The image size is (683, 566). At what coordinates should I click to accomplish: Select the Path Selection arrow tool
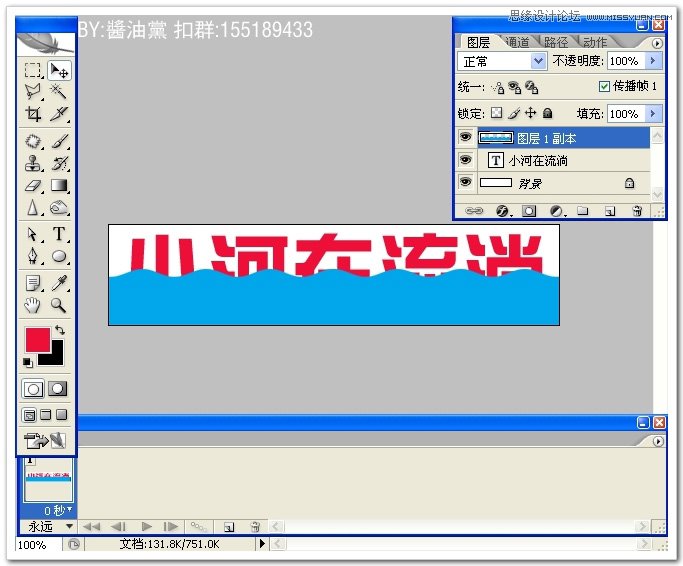[x=33, y=234]
